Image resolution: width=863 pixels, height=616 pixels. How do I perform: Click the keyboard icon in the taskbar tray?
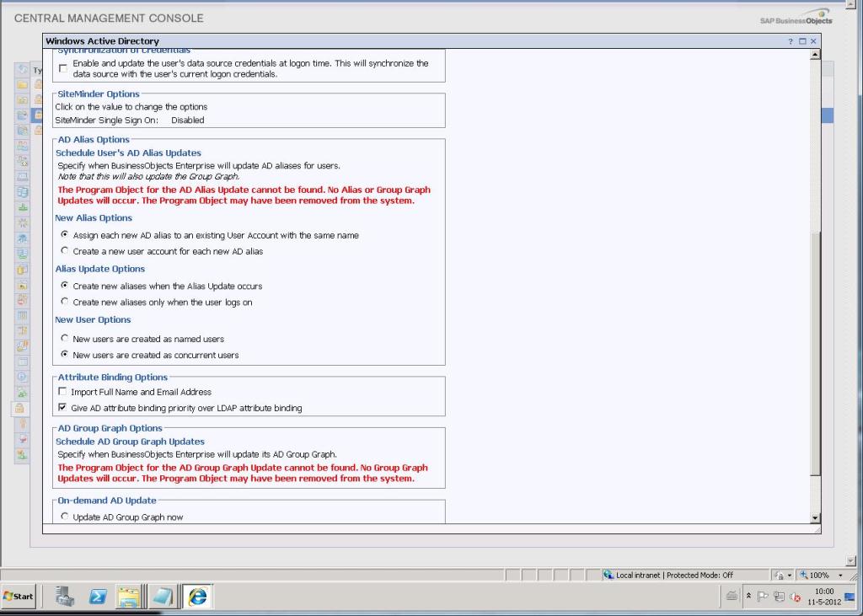[x=732, y=596]
